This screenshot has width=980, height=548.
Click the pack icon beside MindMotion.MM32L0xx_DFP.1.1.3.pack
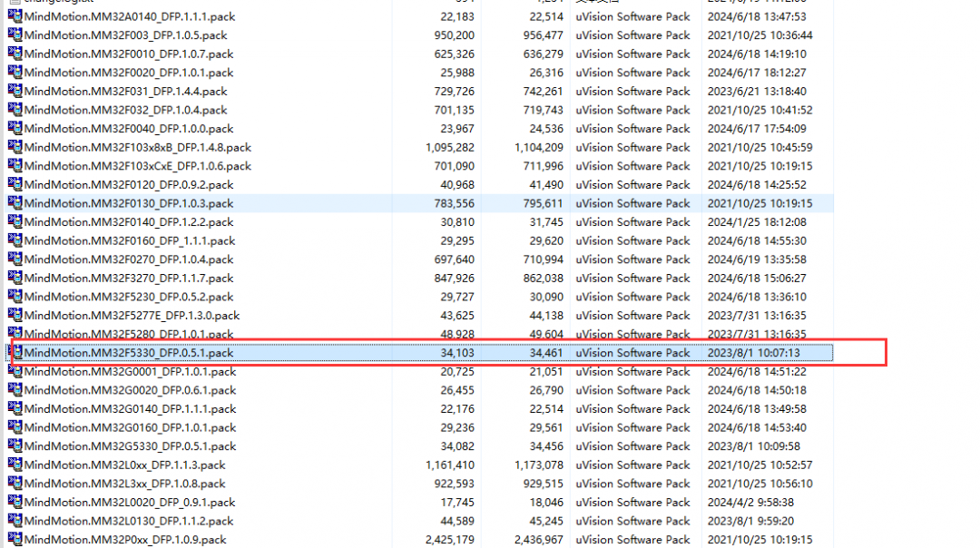coord(15,465)
